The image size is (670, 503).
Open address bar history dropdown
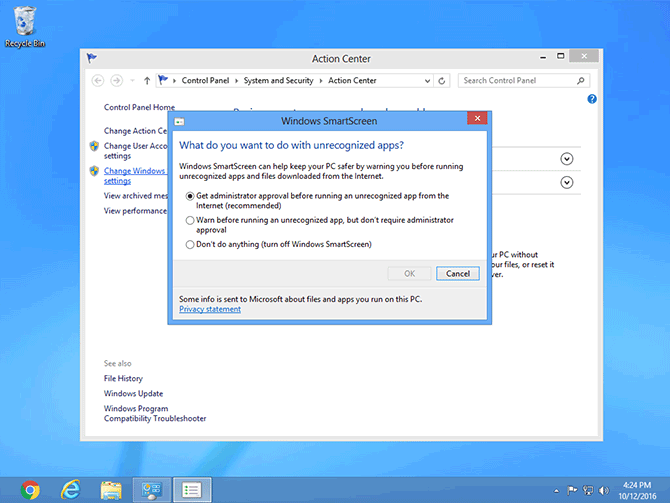[427, 81]
